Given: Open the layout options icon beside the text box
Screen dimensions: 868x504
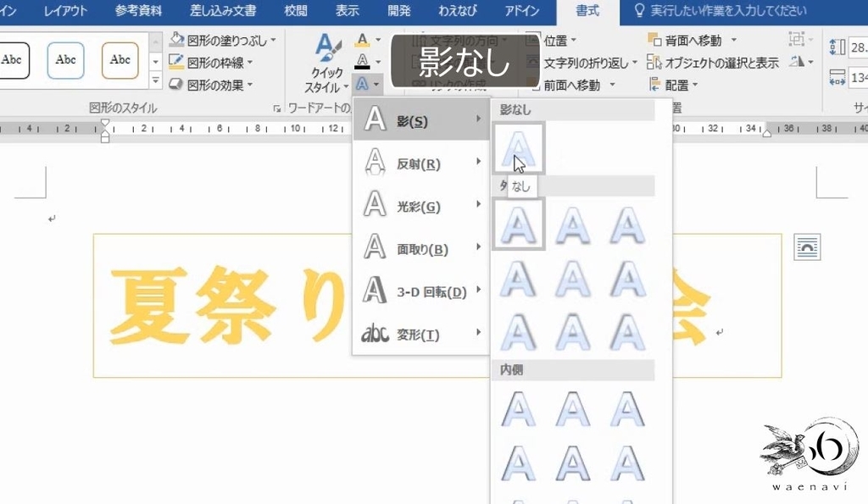Looking at the screenshot, I should (x=807, y=246).
